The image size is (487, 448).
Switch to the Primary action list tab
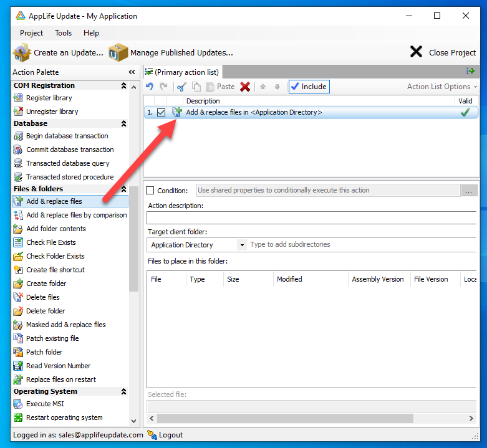pyautogui.click(x=183, y=72)
